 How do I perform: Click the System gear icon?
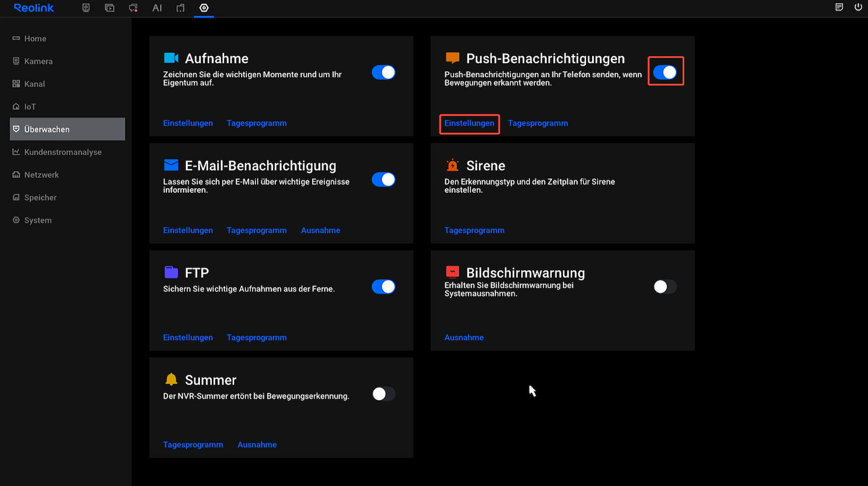pos(16,220)
